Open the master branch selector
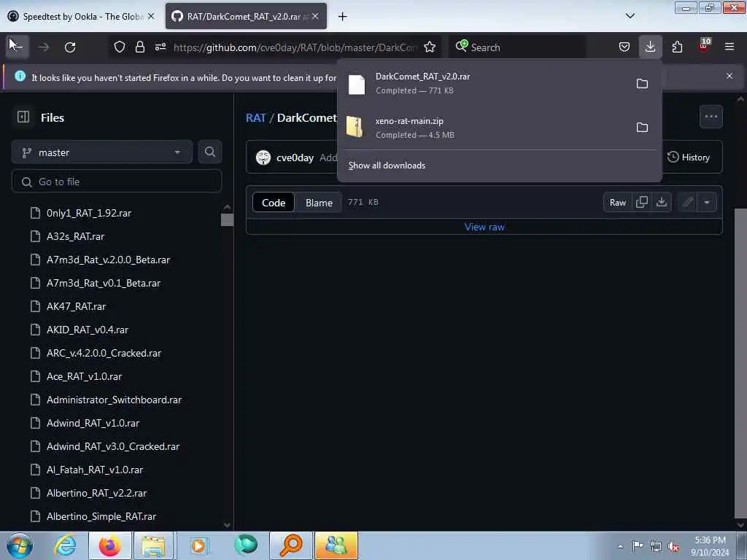 click(x=102, y=152)
